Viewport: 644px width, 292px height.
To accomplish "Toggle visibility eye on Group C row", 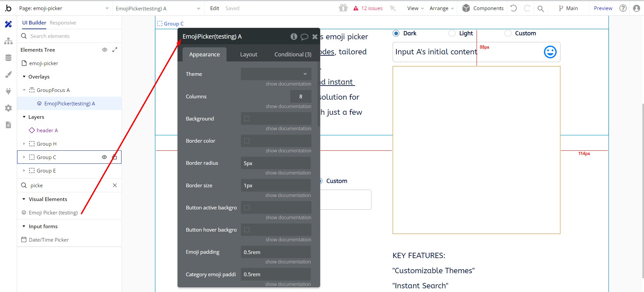I will pyautogui.click(x=104, y=157).
